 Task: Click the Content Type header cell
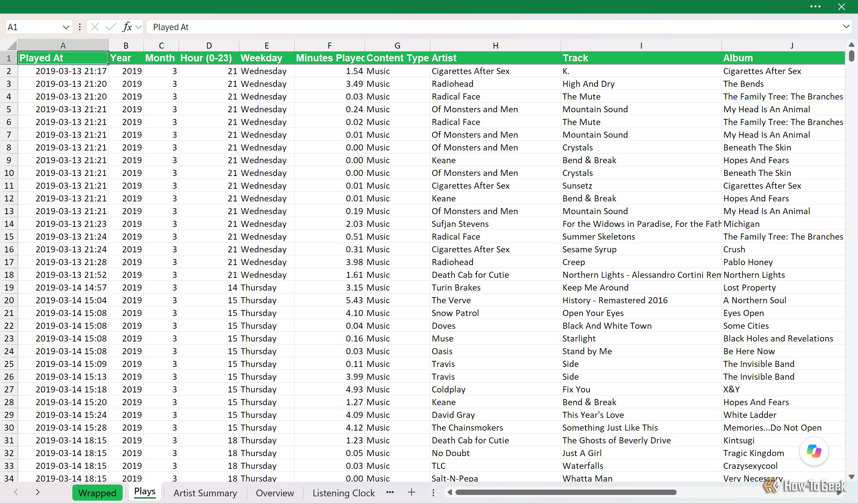[x=397, y=58]
